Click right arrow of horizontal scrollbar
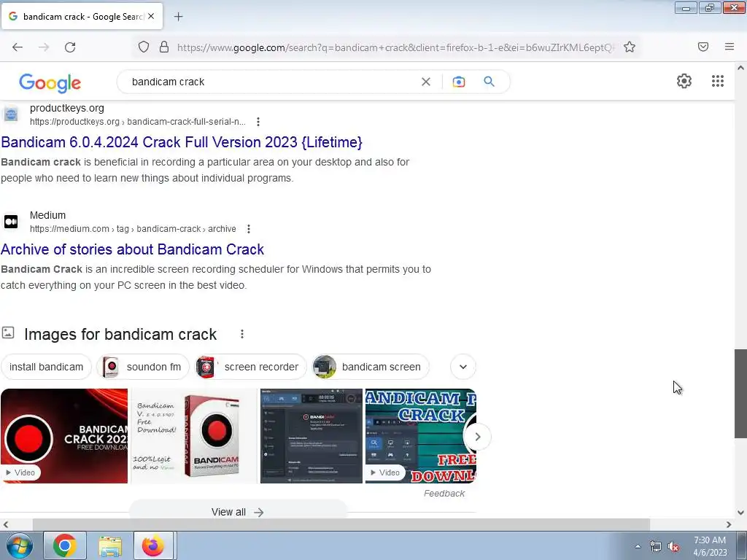 tap(729, 525)
